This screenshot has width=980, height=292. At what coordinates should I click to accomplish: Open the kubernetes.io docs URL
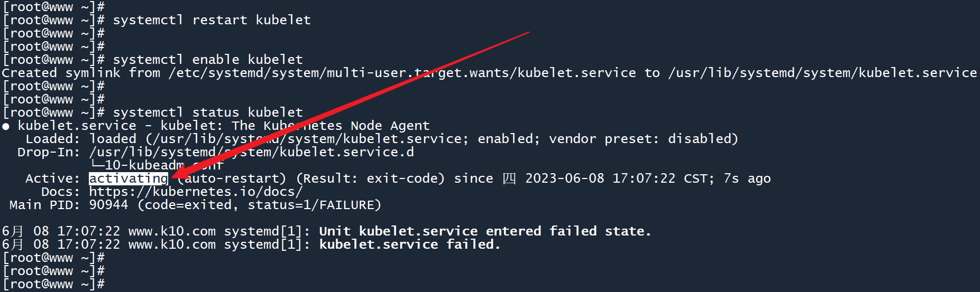click(x=196, y=192)
